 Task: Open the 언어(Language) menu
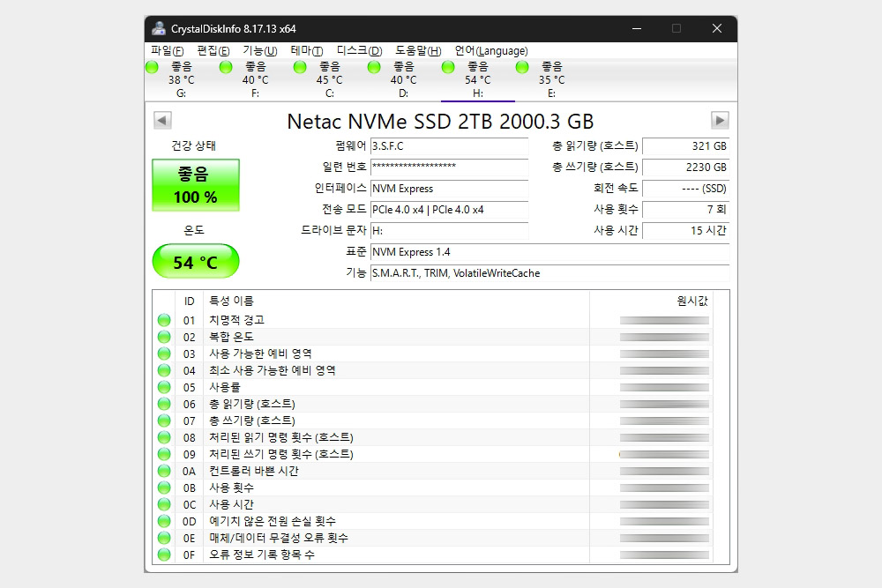(491, 50)
